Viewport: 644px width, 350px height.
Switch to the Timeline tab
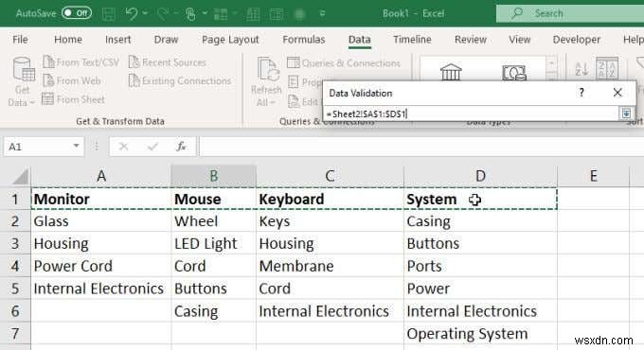[412, 40]
